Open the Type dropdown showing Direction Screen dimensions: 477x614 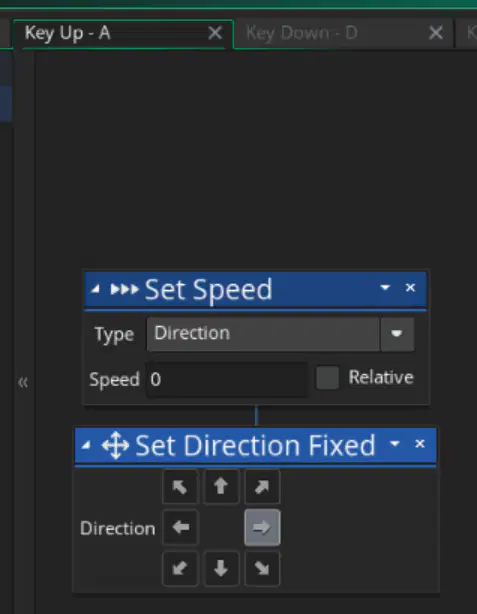pos(280,334)
